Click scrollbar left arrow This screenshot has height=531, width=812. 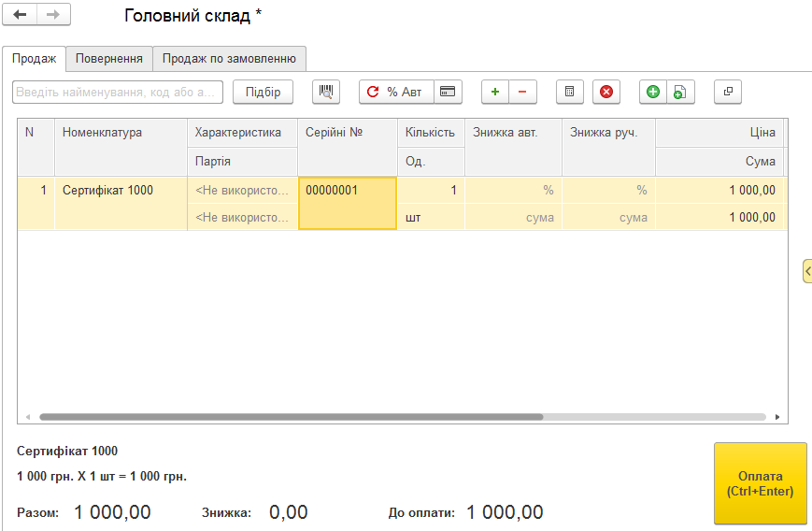28,417
